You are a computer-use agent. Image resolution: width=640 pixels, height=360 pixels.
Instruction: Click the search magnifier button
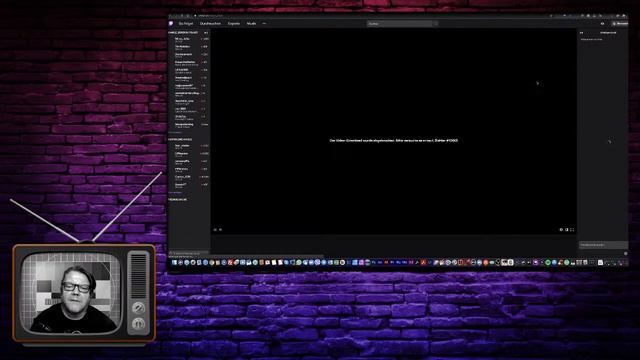pos(436,24)
